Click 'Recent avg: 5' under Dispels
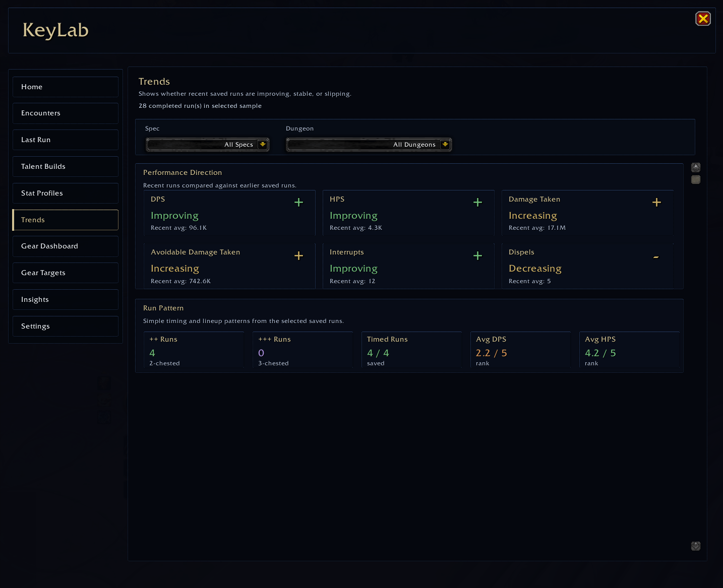723x588 pixels. coord(529,281)
